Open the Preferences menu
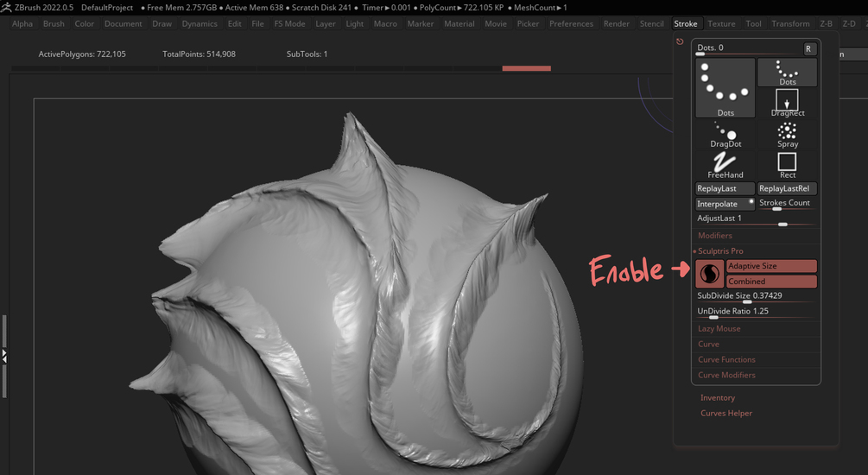868x475 pixels. tap(571, 23)
